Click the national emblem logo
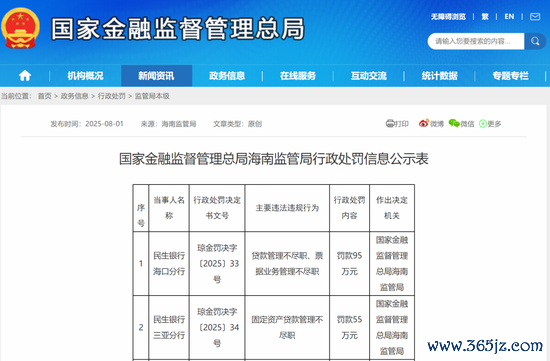The height and width of the screenshot is (361, 550). coord(20,28)
